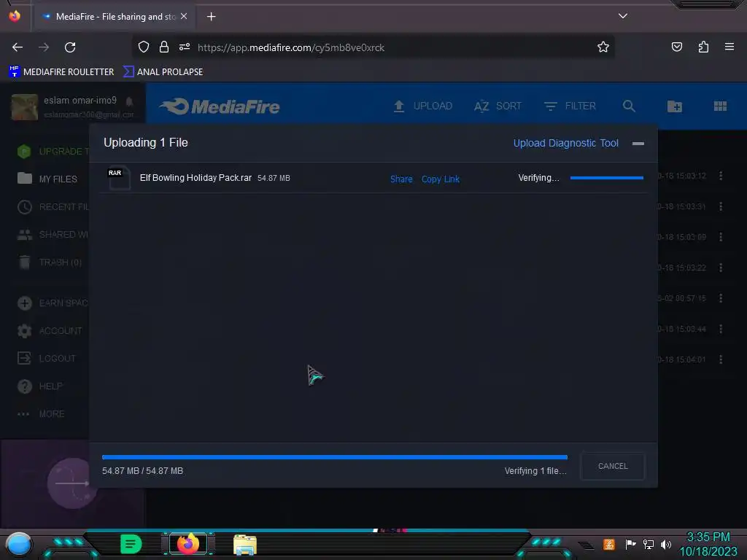Reload the page with the refresh icon
Screen dimensions: 747x560
(x=70, y=47)
